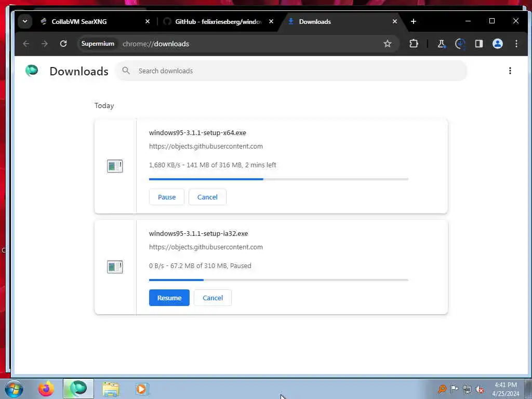
Task: Open Action Center flag tray icon
Action: tap(454, 389)
